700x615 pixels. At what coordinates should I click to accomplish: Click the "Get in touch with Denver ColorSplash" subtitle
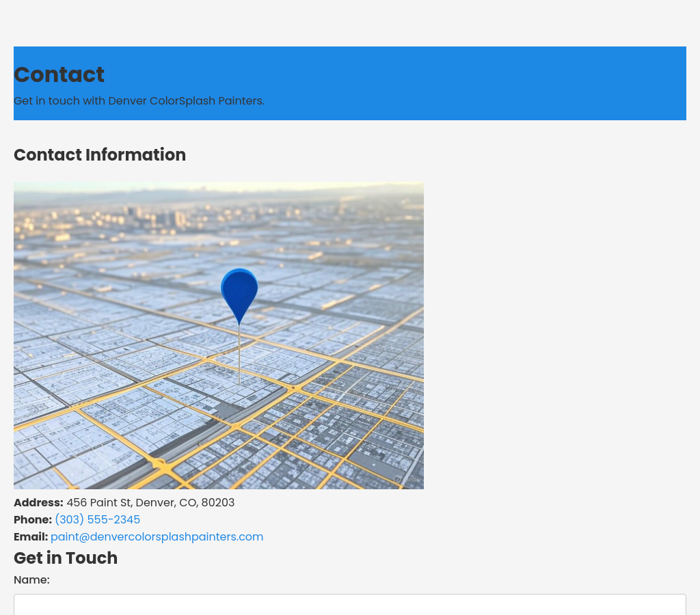[139, 101]
